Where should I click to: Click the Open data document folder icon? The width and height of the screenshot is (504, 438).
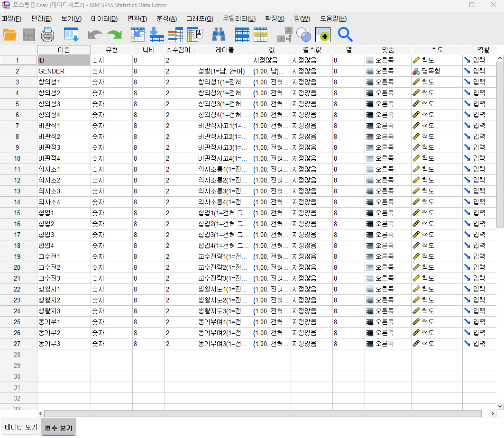click(x=10, y=35)
